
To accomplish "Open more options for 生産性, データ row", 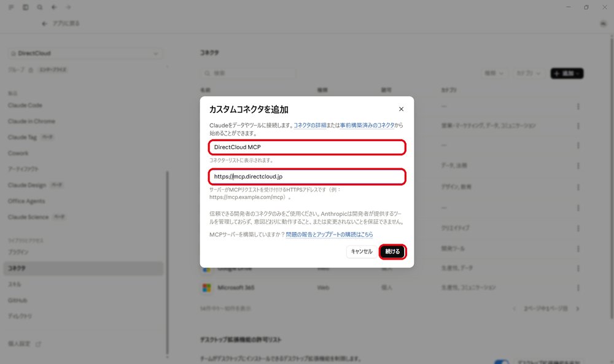I will [578, 268].
